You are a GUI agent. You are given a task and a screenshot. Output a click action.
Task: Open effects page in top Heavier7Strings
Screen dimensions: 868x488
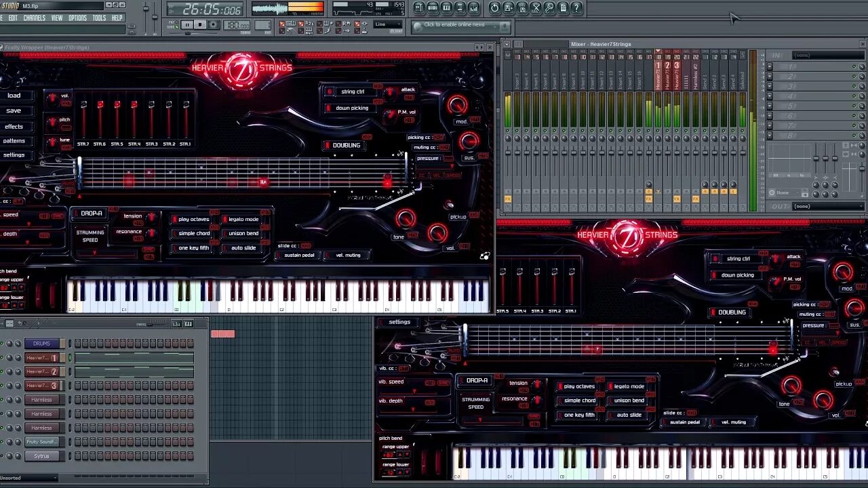click(14, 127)
